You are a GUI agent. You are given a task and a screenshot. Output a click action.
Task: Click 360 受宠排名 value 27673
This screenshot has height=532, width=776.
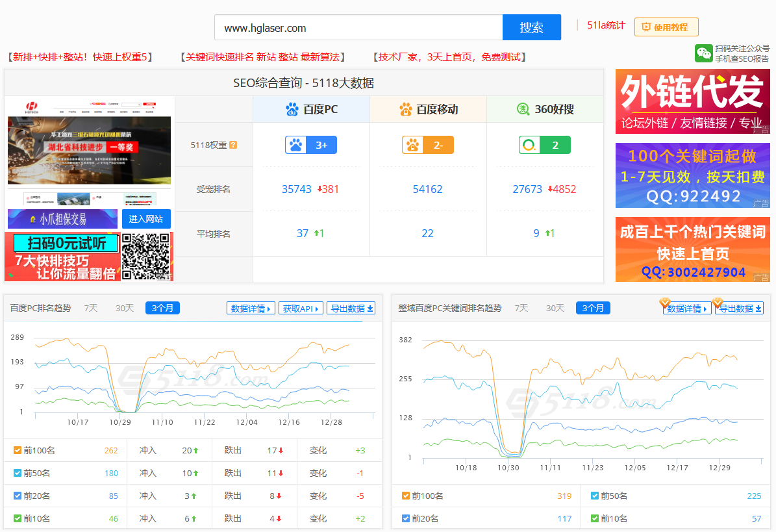tap(527, 189)
